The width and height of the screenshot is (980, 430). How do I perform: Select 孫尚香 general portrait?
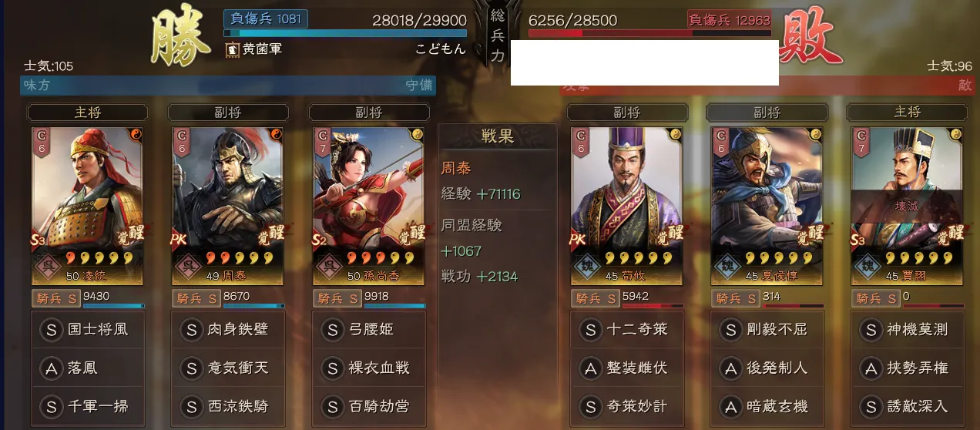click(x=369, y=206)
